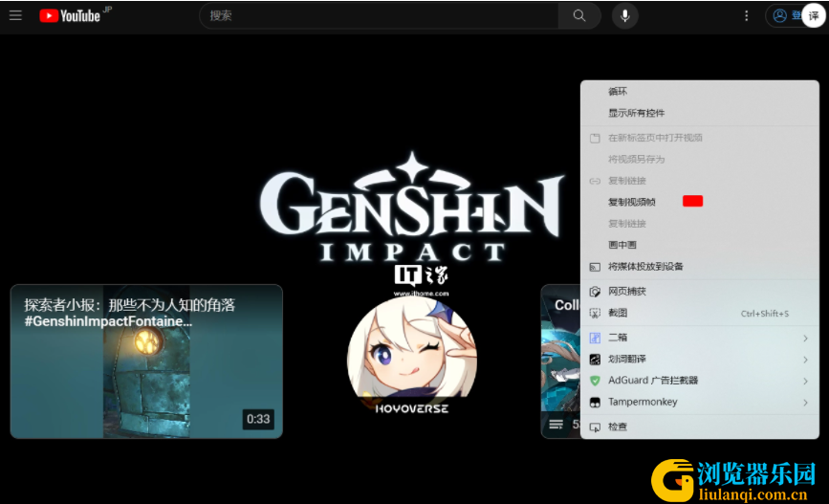
Task: Start voice search with microphone icon
Action: [x=625, y=16]
